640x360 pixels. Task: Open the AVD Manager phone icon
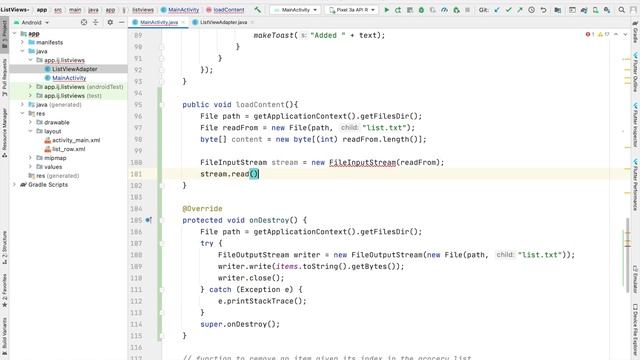[x=596, y=10]
